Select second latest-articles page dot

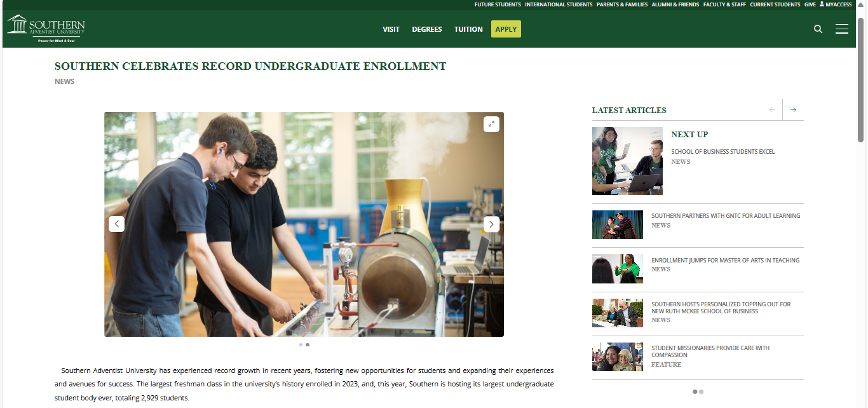point(702,391)
